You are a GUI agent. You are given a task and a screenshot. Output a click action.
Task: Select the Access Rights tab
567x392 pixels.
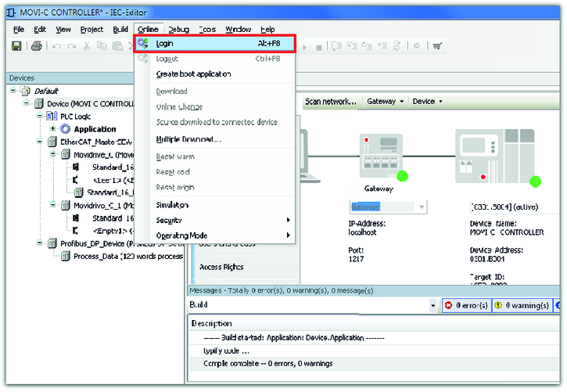[221, 267]
